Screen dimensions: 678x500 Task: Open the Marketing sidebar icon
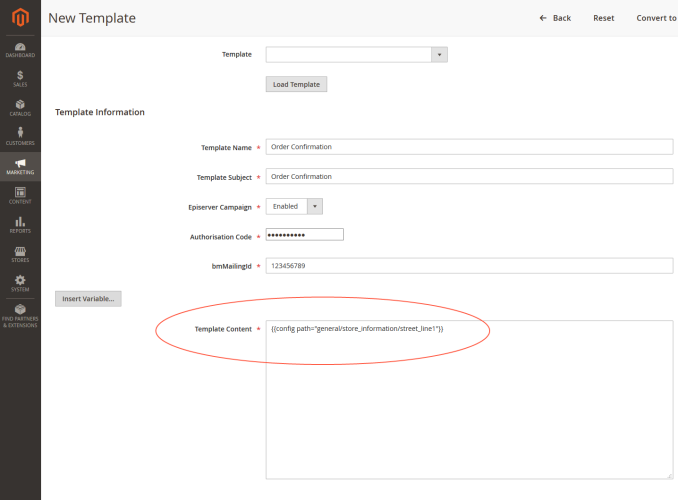[x=20, y=165]
